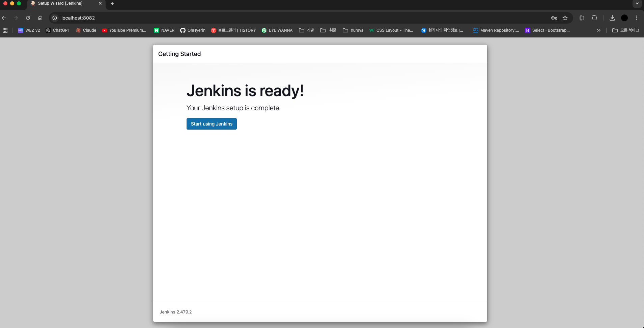Click the Start using Jenkins button
This screenshot has height=328, width=644.
tap(212, 124)
